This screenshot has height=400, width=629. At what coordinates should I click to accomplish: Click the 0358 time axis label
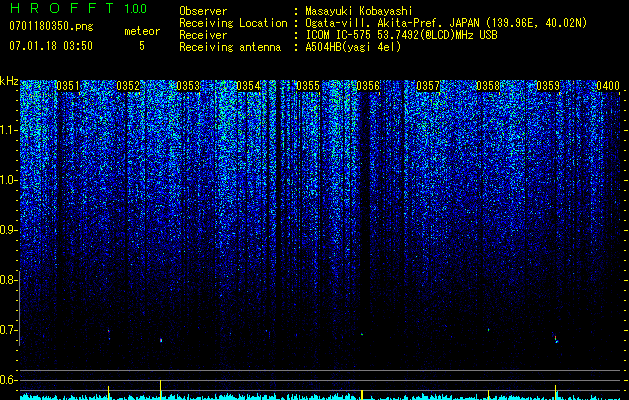[488, 86]
